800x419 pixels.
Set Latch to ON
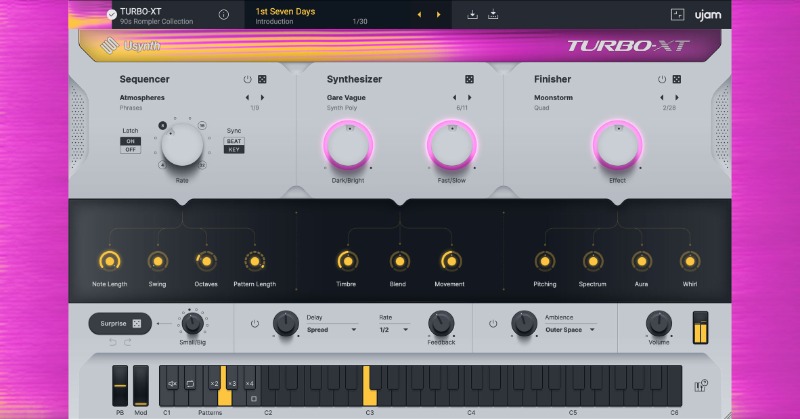click(x=131, y=141)
